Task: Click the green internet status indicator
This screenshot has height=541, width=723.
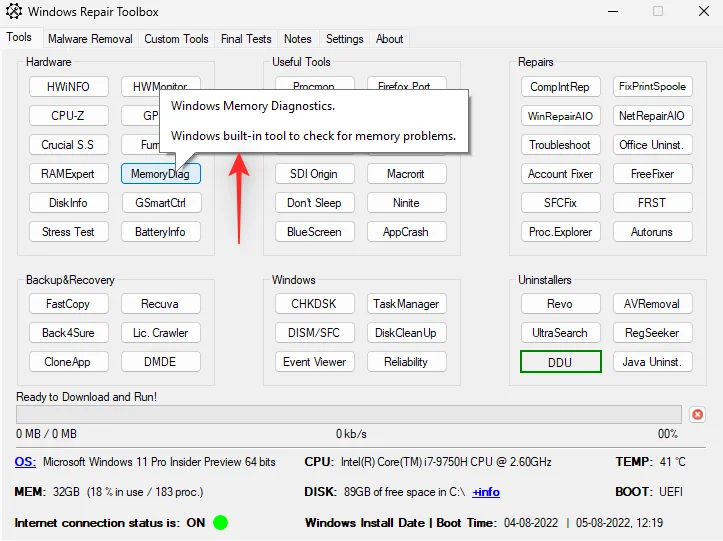Action: tap(220, 522)
